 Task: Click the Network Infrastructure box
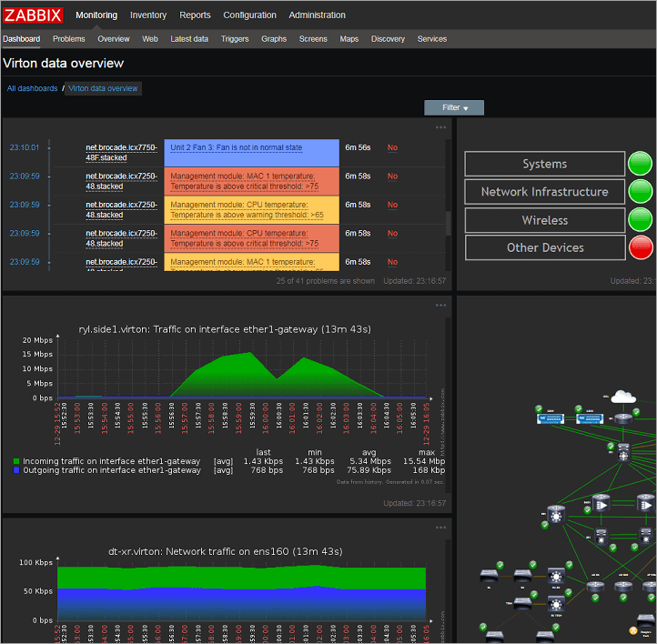(x=544, y=192)
